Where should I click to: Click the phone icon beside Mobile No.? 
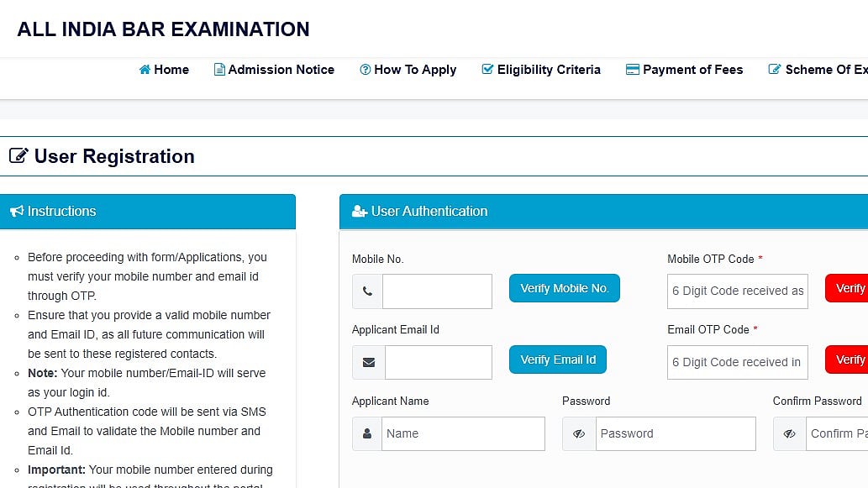[367, 291]
